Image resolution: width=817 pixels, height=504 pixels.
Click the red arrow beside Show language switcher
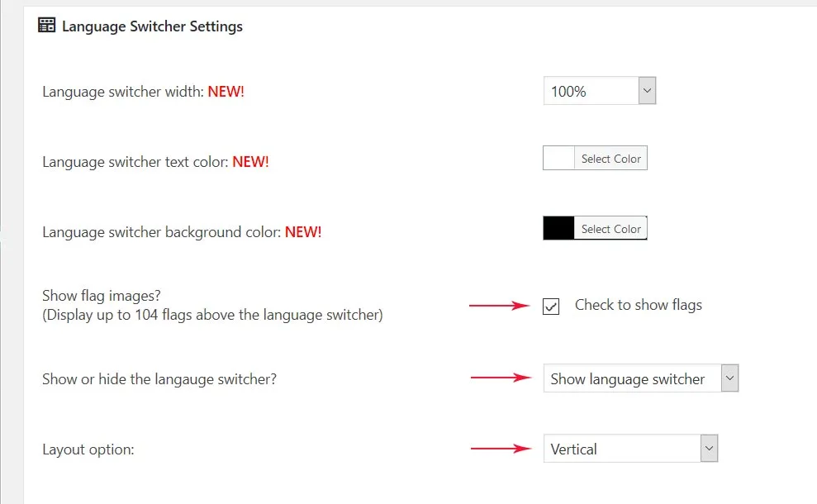coord(501,378)
